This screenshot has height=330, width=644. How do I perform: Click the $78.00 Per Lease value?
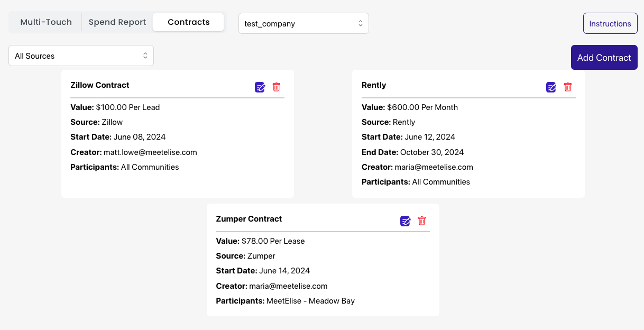pyautogui.click(x=273, y=241)
